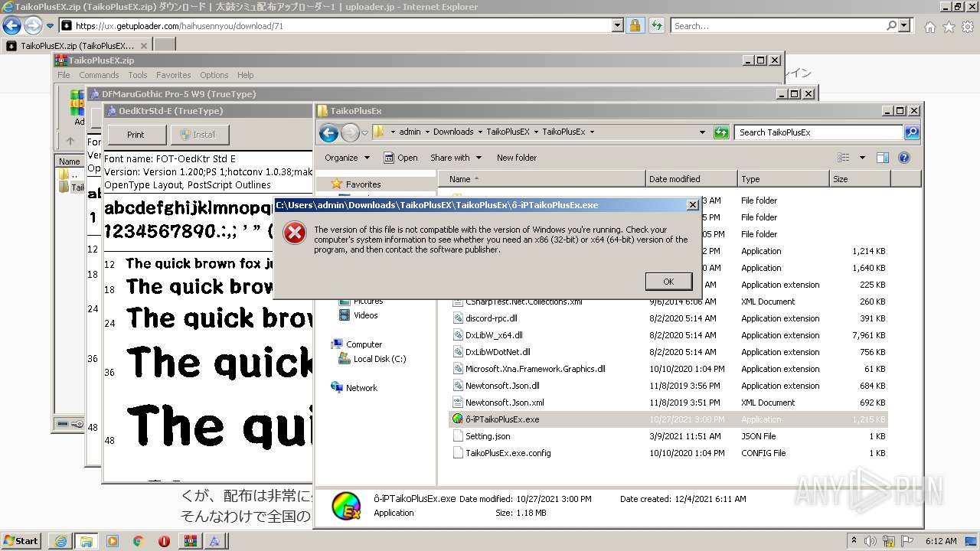Click Print in the font viewer window
This screenshot has height=551, width=980.
click(136, 135)
